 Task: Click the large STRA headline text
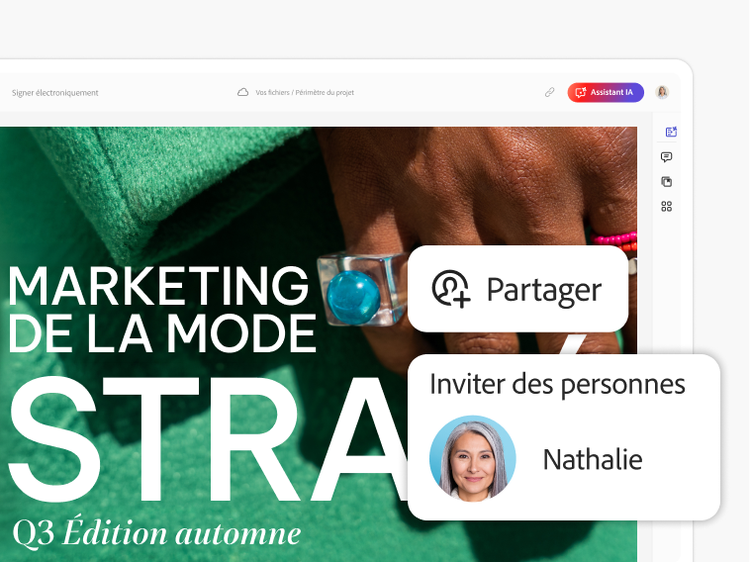[208, 439]
